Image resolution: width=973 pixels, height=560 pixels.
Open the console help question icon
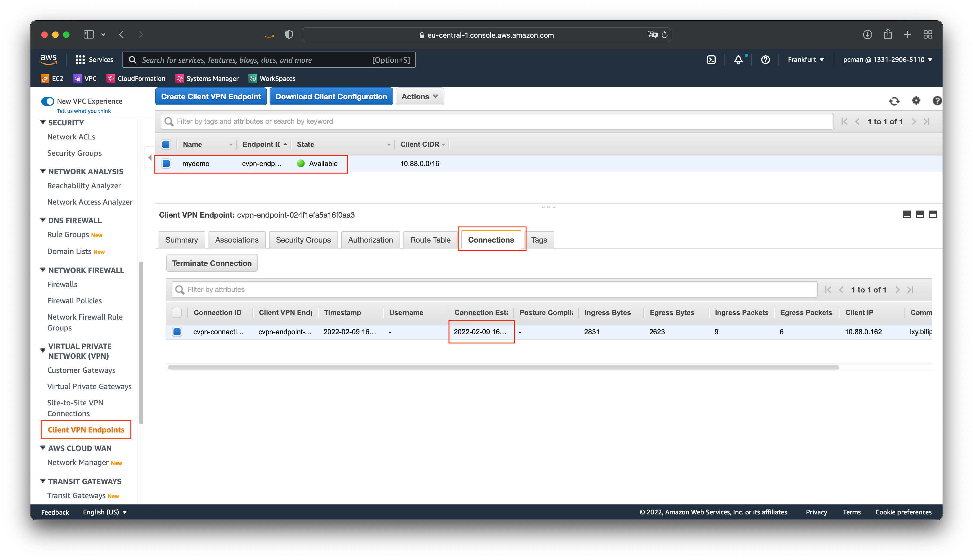937,100
